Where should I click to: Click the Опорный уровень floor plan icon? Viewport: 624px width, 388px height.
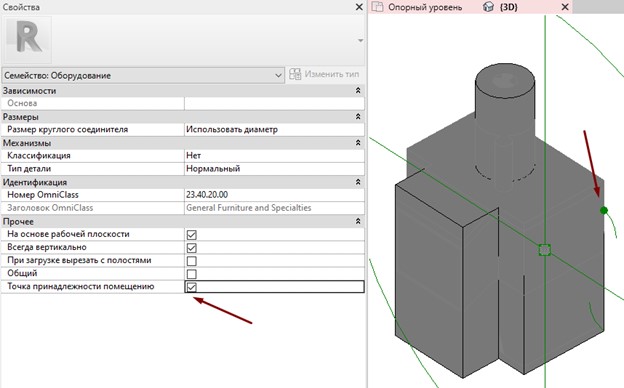tap(377, 7)
